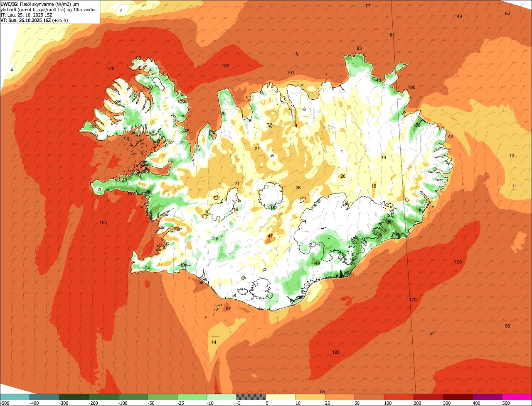Click the map value 12
Viewport: 532px width, 406px height.
click(x=512, y=156)
